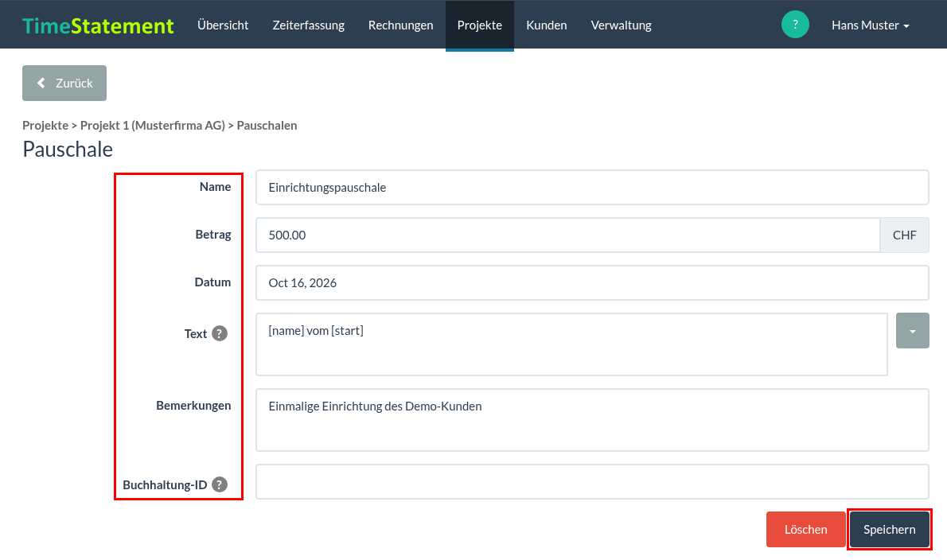Image resolution: width=947 pixels, height=560 pixels.
Task: Click the Pauschalen breadcrumb link
Action: (x=267, y=126)
